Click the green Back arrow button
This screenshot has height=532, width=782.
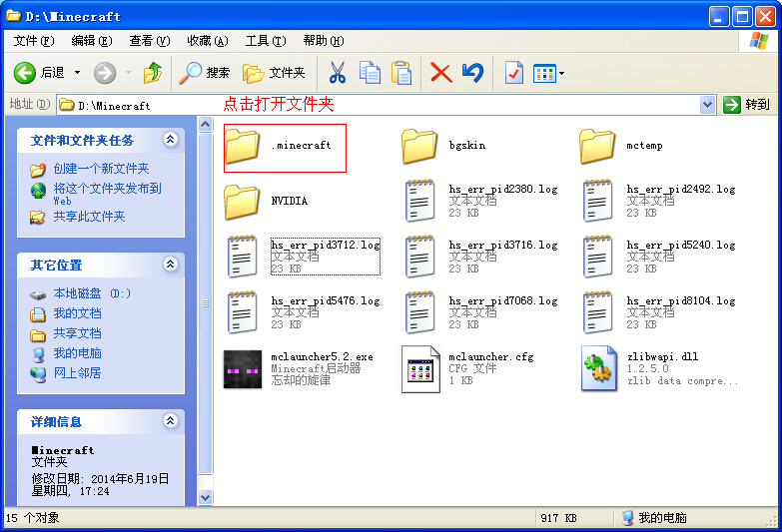[x=24, y=73]
